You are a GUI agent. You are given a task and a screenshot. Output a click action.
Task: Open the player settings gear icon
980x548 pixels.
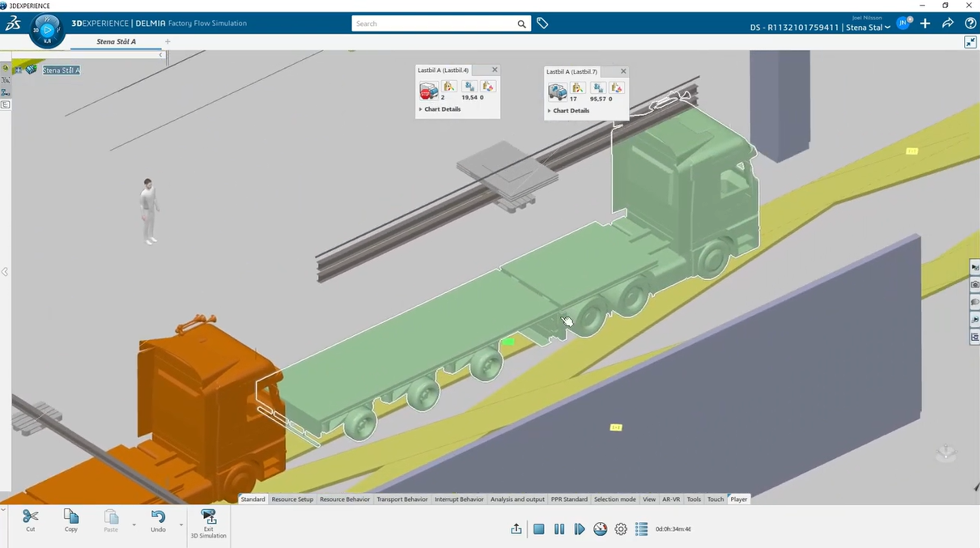click(620, 529)
